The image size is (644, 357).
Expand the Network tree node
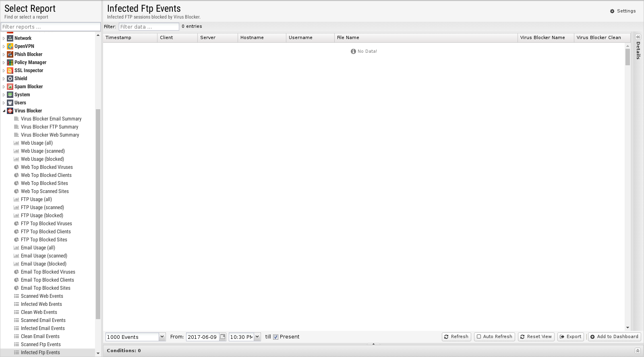[x=4, y=38]
